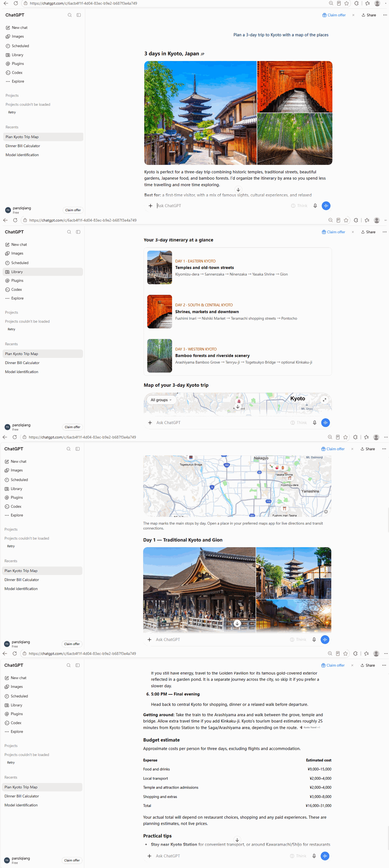Image resolution: width=389 pixels, height=868 pixels.
Task: Expand Explore in the itinerary-at-a-glance pane sidebar
Action: [x=17, y=298]
